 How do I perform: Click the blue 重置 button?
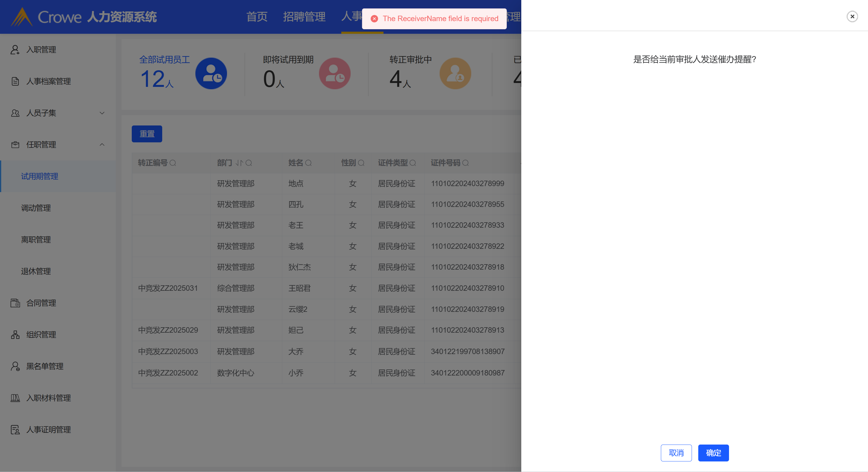click(147, 134)
